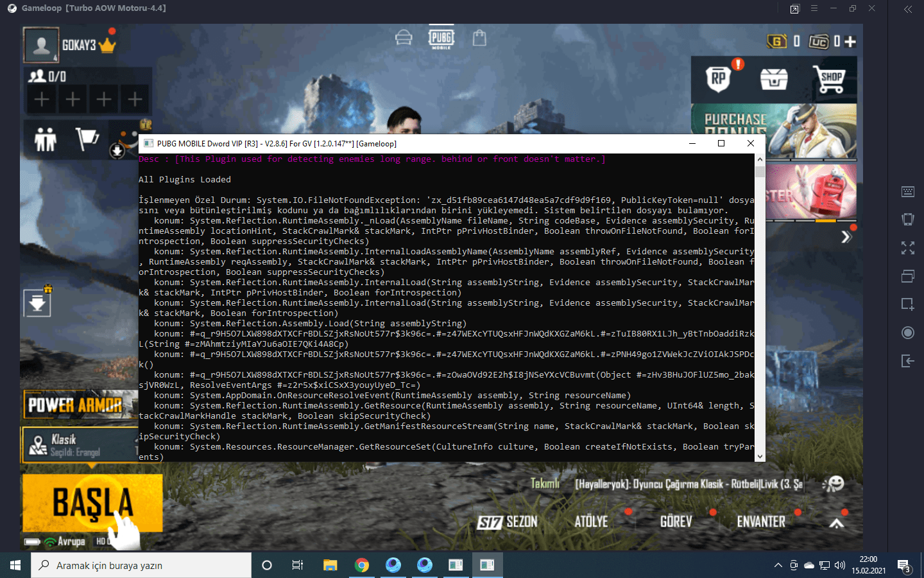Click the console scrollbar thumb
The width and height of the screenshot is (924, 578).
click(x=760, y=172)
